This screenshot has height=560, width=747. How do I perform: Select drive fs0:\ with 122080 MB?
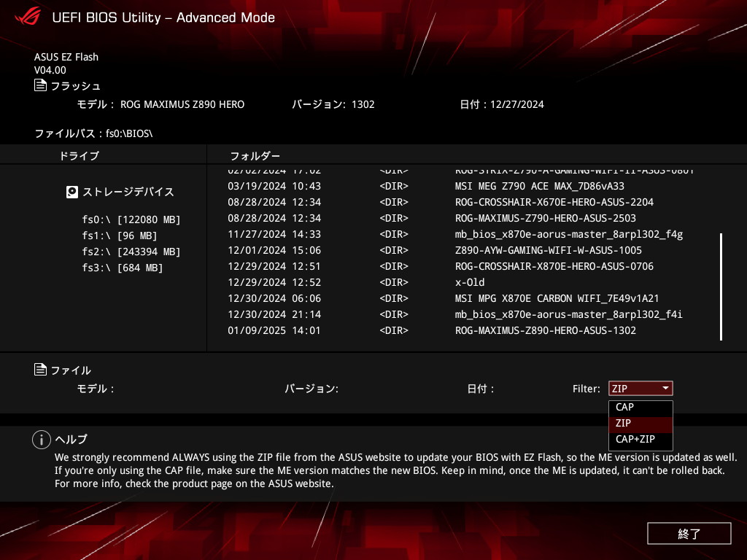pos(131,219)
